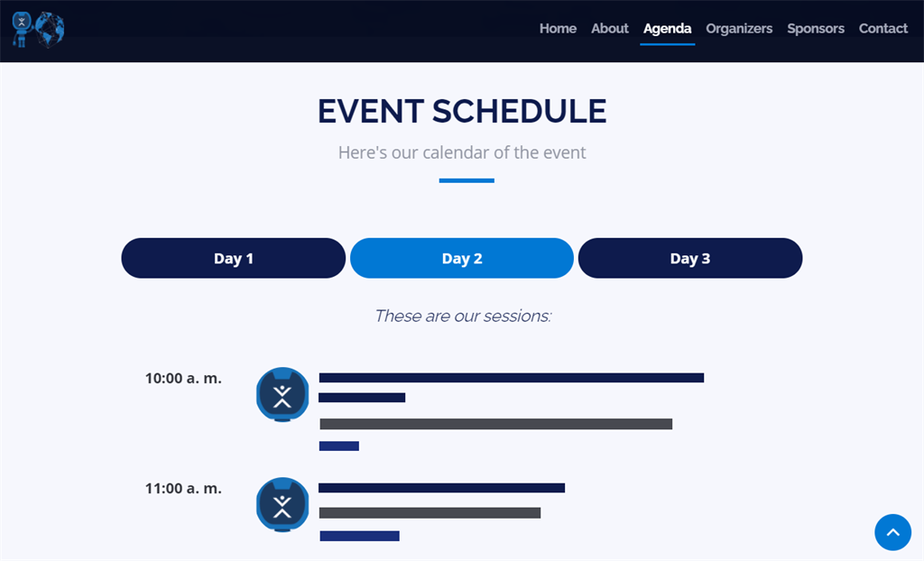Navigate to Home in the top menu
Screen dimensions: 924x561
coord(558,28)
